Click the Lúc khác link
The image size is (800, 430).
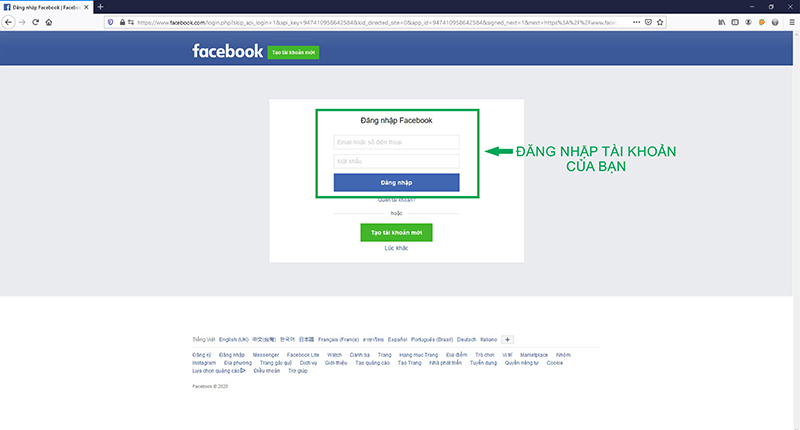tap(396, 248)
